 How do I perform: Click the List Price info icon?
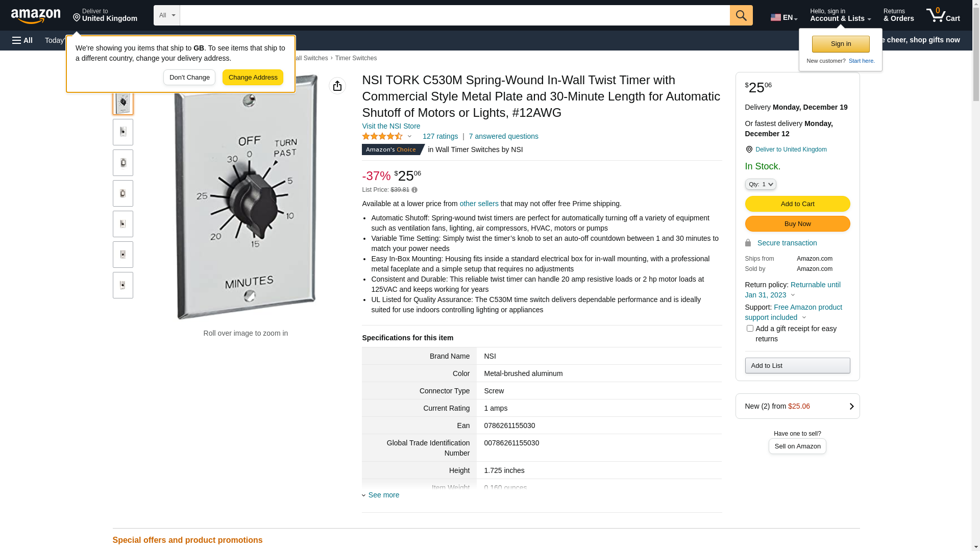[414, 190]
